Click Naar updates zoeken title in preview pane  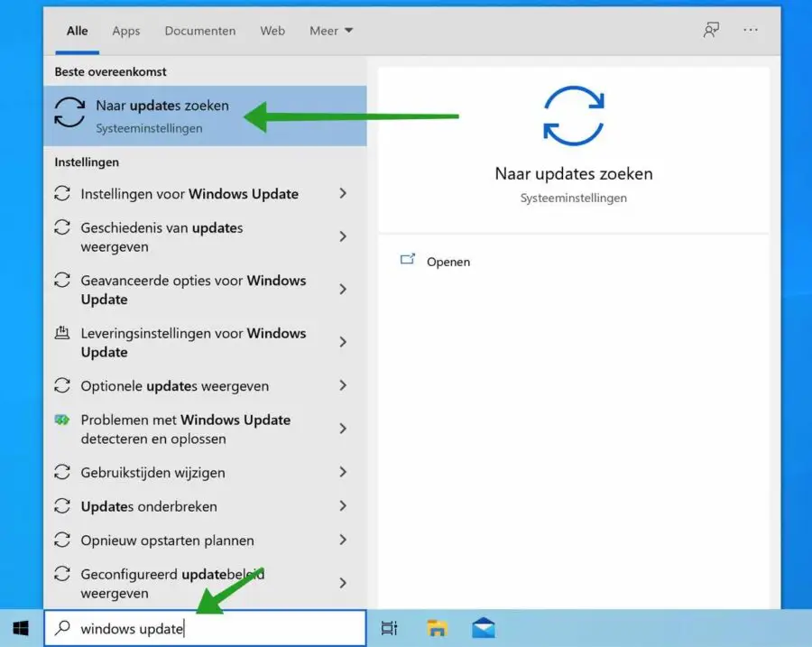[x=573, y=173]
